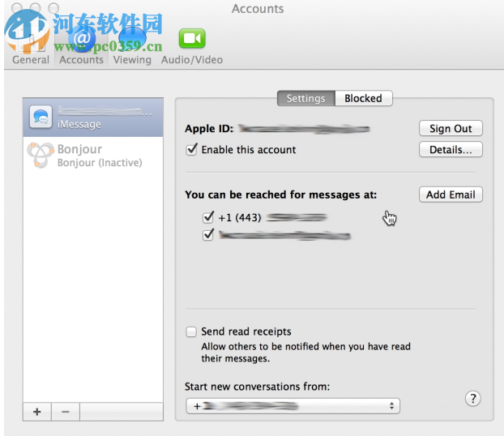Open the Viewing preferences pane
Image resolution: width=504 pixels, height=436 pixels.
point(132,45)
